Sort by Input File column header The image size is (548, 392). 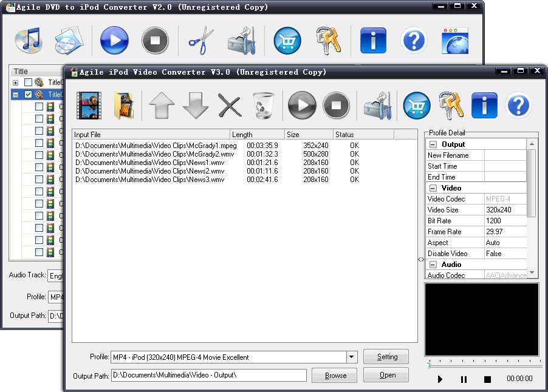pos(151,134)
